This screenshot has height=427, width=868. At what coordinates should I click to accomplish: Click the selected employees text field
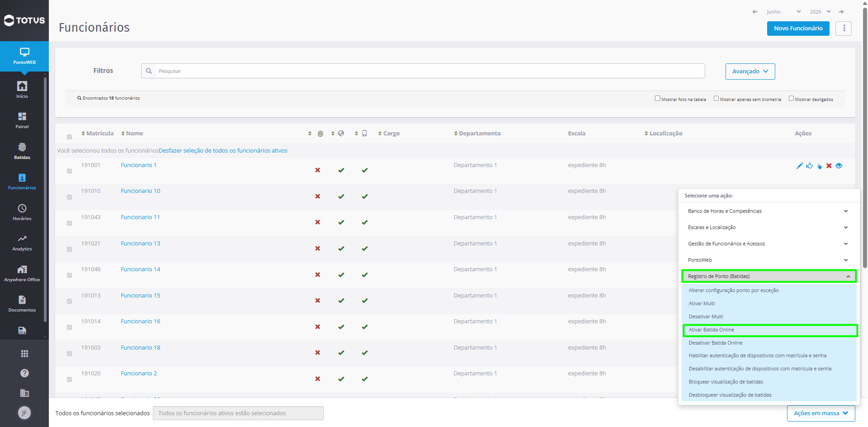[238, 413]
